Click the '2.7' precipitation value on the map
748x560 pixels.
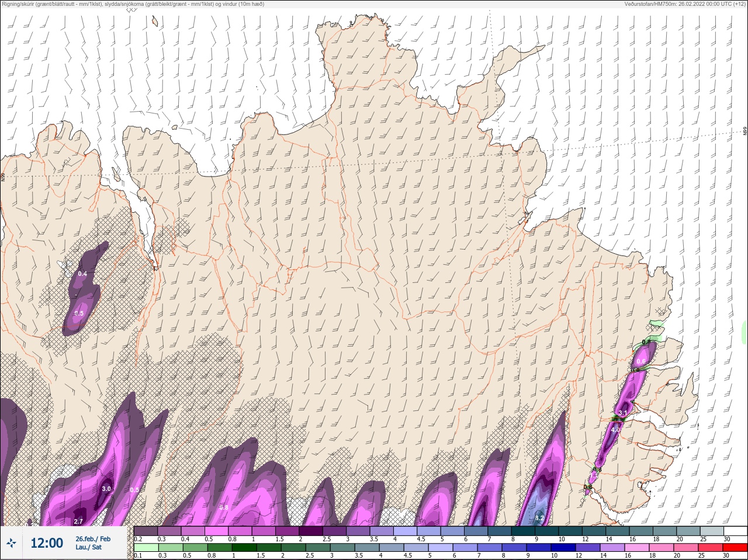coord(79,521)
